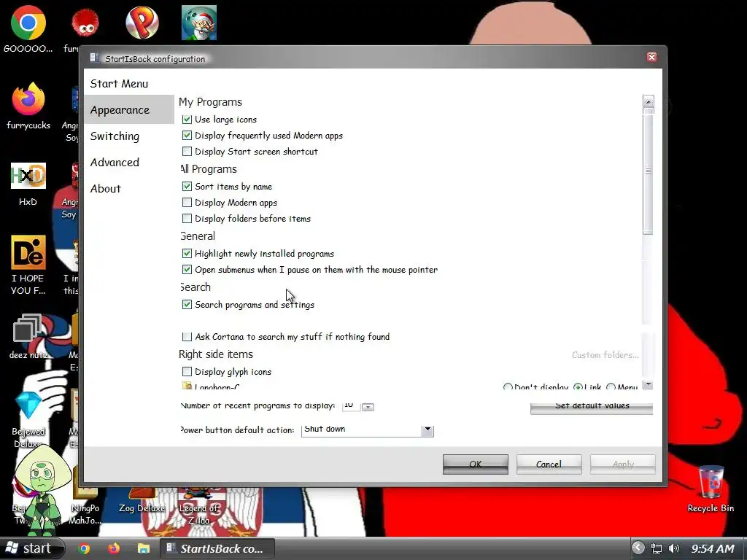Open the recent programs number dropdown arrow
The width and height of the screenshot is (747, 560).
pyautogui.click(x=368, y=407)
